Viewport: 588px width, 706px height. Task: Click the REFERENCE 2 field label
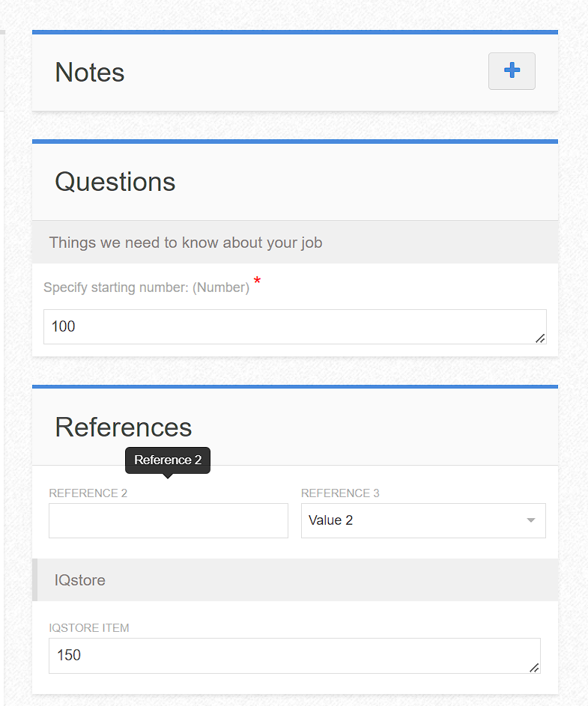pos(88,493)
